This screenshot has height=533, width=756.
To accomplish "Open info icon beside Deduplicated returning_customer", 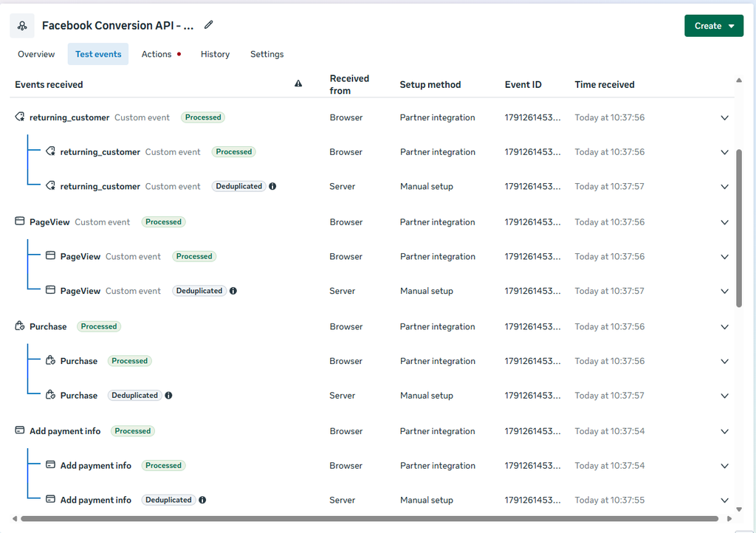I will click(x=272, y=186).
